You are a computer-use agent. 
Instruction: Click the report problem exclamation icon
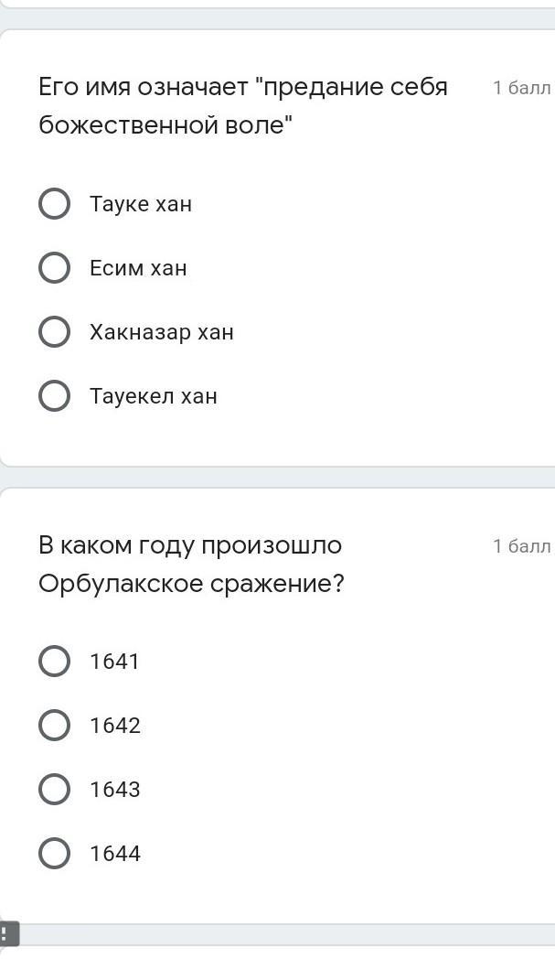[7, 934]
